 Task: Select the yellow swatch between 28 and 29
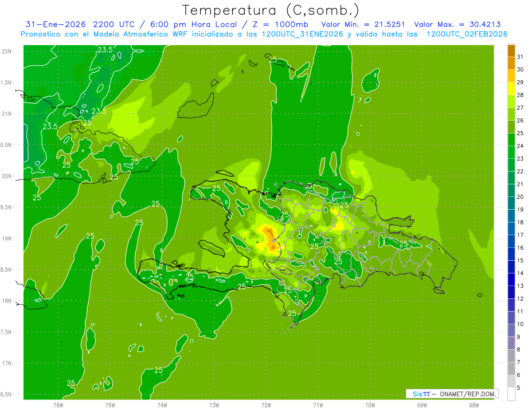(511, 89)
